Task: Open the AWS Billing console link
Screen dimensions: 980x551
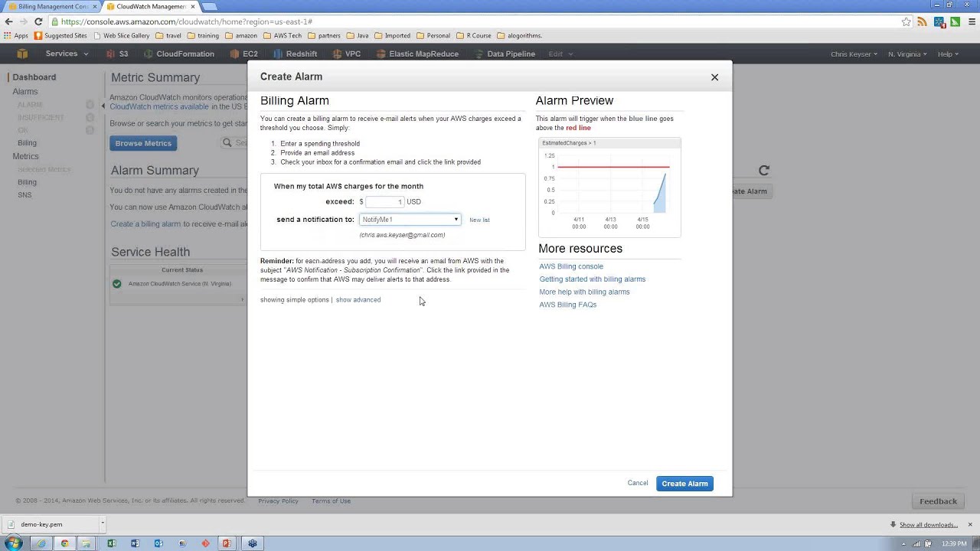Action: (x=571, y=266)
